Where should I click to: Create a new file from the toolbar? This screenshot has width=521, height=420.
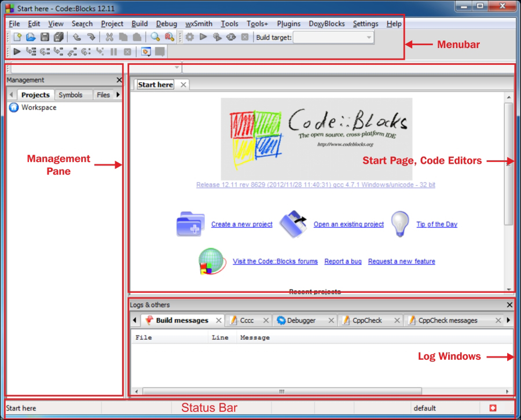17,37
